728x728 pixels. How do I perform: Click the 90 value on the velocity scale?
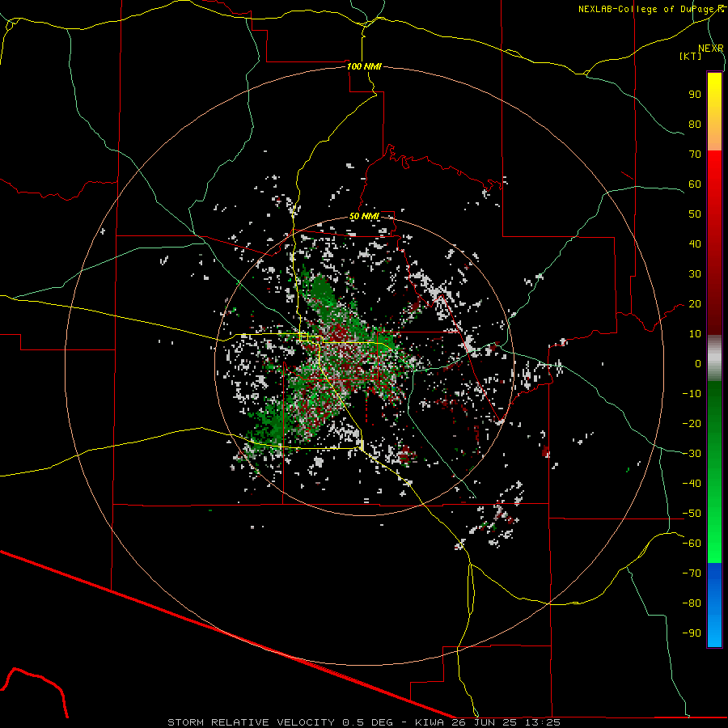coord(695,95)
